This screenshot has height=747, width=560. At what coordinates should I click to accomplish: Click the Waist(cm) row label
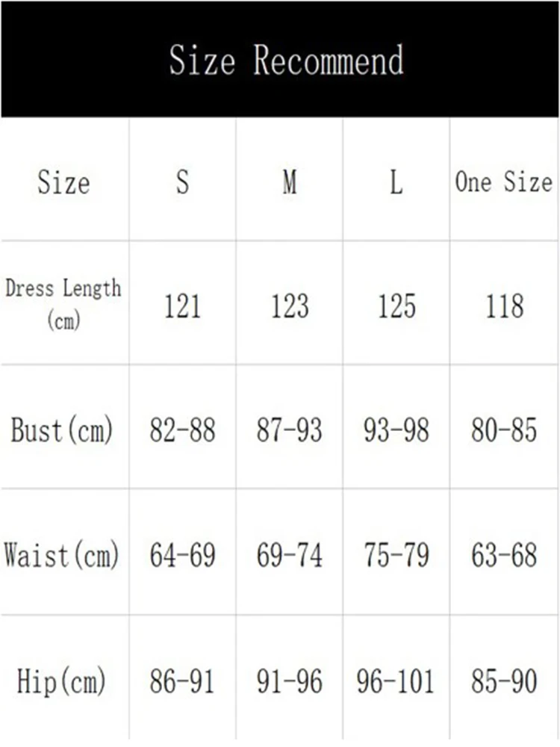[x=61, y=554]
